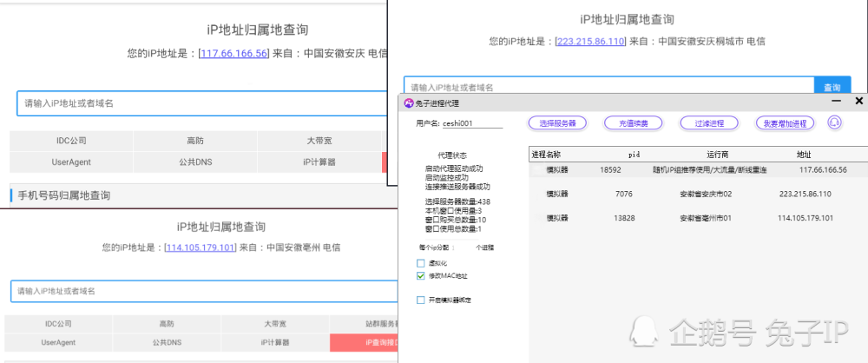Click the pid column header
Screen dimensions: 868x363
(634, 155)
